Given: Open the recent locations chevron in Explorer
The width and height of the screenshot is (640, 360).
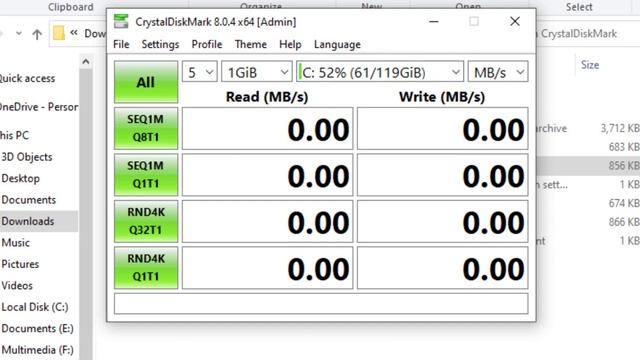Looking at the screenshot, I should point(19,33).
